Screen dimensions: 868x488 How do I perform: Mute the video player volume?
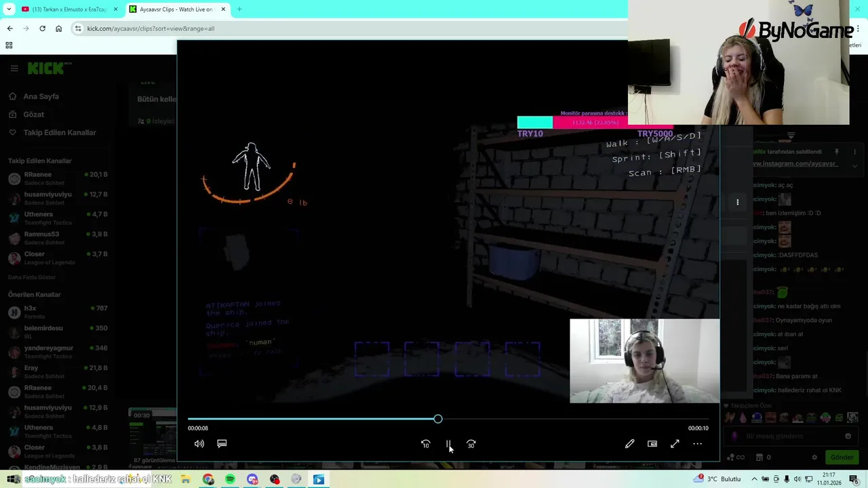[199, 444]
